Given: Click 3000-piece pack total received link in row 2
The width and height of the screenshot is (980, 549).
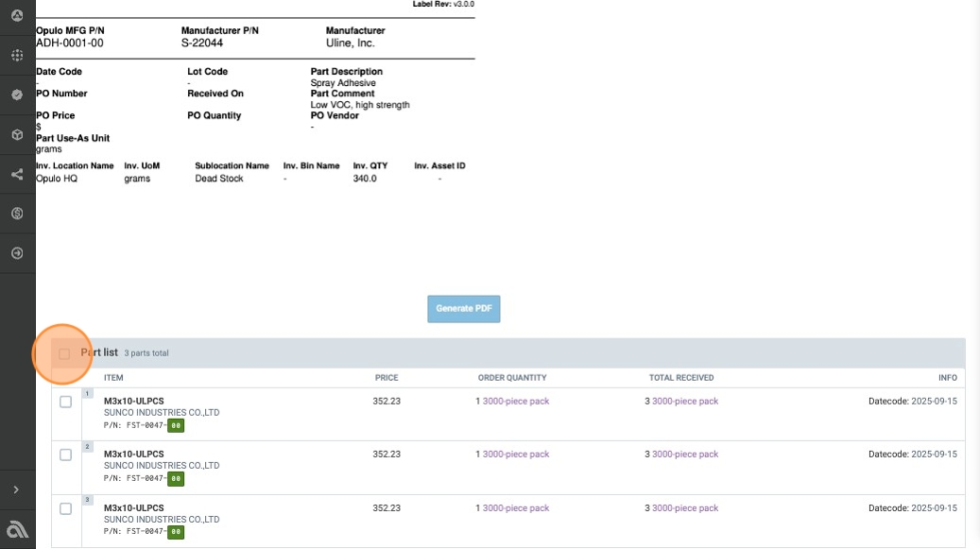Looking at the screenshot, I should pos(684,455).
